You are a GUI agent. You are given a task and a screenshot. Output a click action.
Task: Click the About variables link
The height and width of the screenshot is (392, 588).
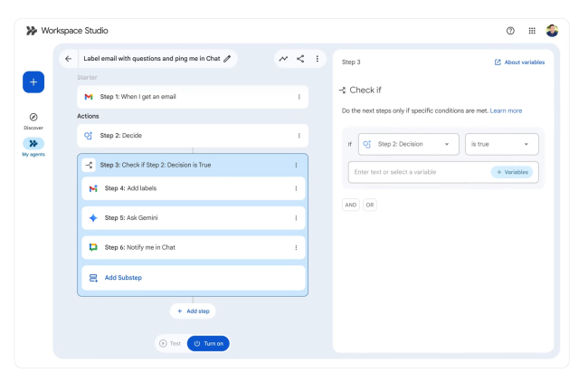(519, 62)
